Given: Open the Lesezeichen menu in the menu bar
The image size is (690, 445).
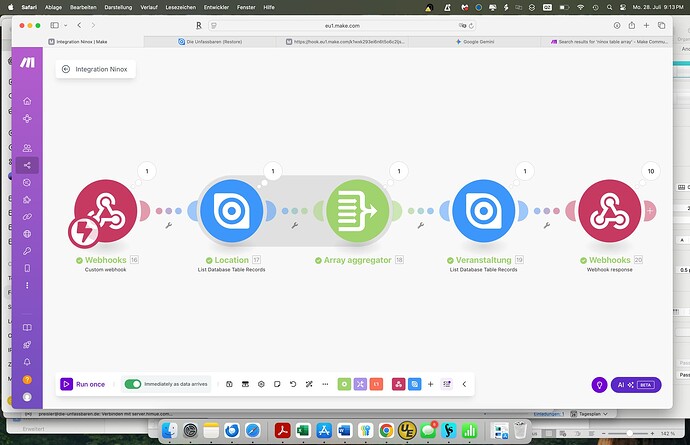Looking at the screenshot, I should coord(180,7).
